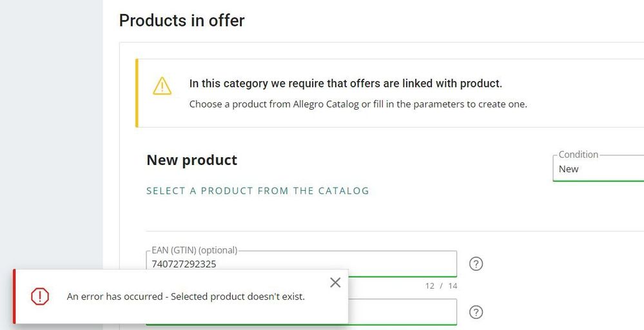Open help icon beside the second parameter field
Image resolution: width=644 pixels, height=330 pixels.
476,312
